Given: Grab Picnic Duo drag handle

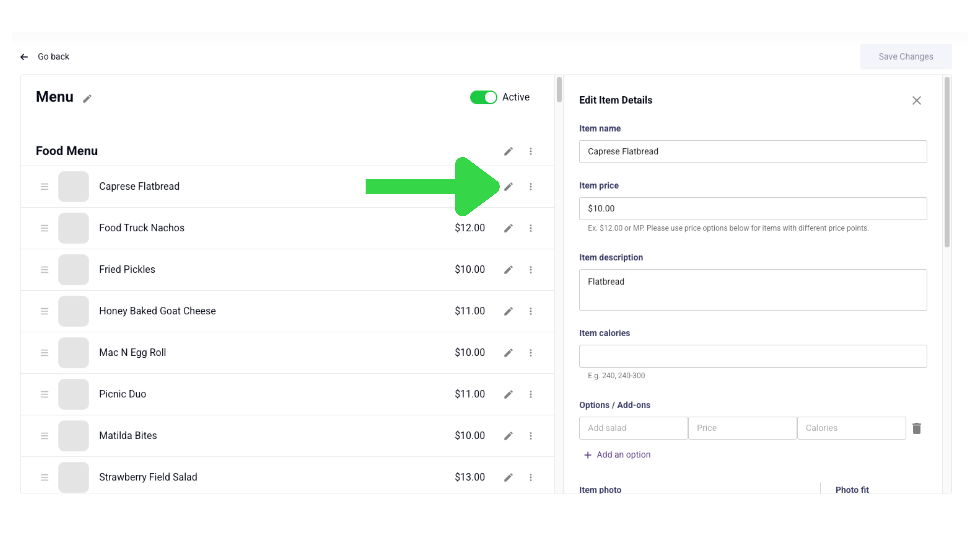Looking at the screenshot, I should 45,394.
